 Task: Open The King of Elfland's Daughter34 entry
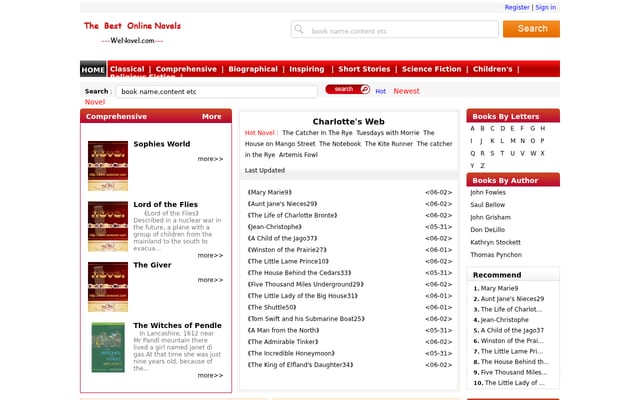[300, 364]
